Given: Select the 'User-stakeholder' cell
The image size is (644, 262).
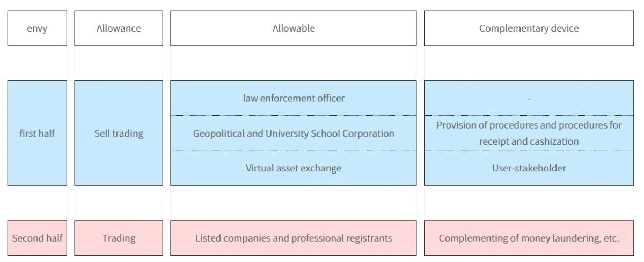Looking at the screenshot, I should point(529,168).
